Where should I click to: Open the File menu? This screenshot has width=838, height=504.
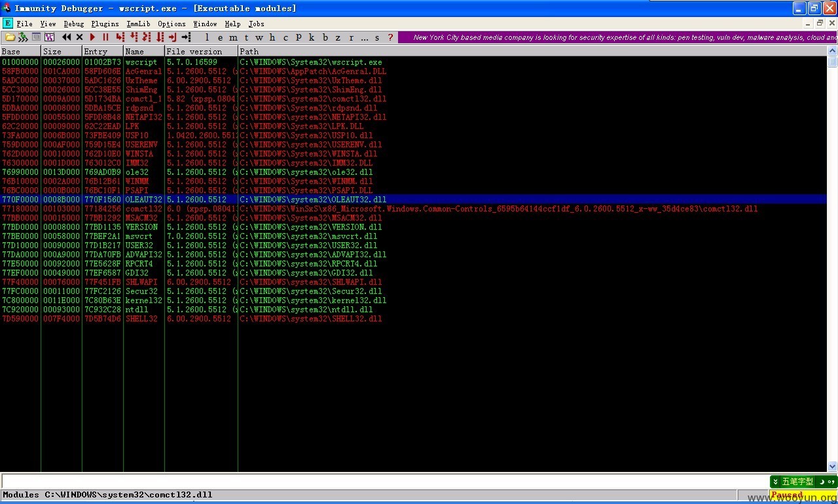click(x=25, y=24)
